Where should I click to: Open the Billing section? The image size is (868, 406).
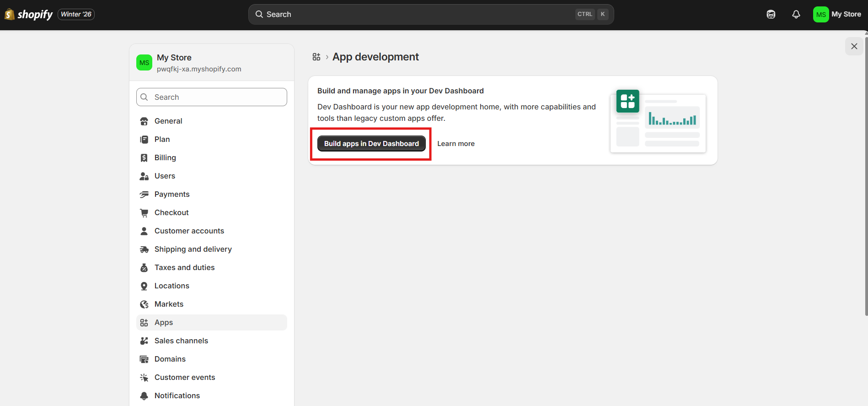[x=212, y=157]
